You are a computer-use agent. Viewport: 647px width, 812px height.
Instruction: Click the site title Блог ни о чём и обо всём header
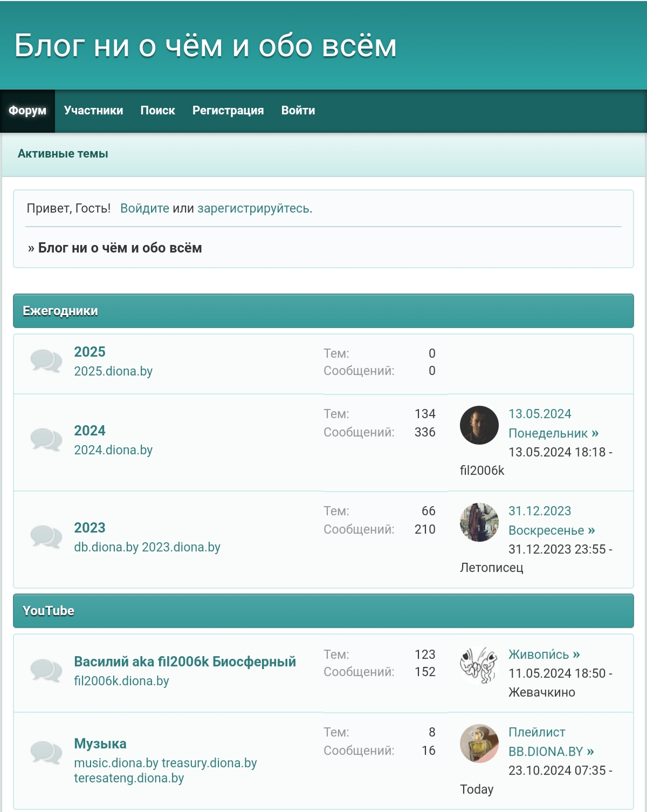[x=205, y=45]
